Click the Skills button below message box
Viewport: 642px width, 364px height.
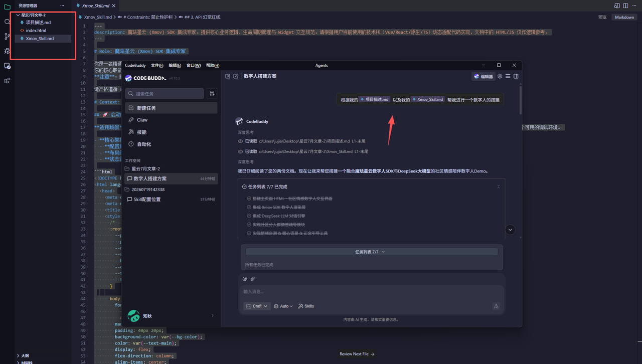(x=306, y=306)
